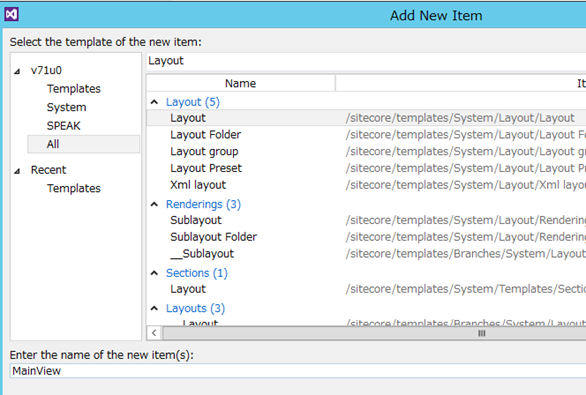This screenshot has width=586, height=395.
Task: Choose the Layout Folder template
Action: pyautogui.click(x=366, y=135)
